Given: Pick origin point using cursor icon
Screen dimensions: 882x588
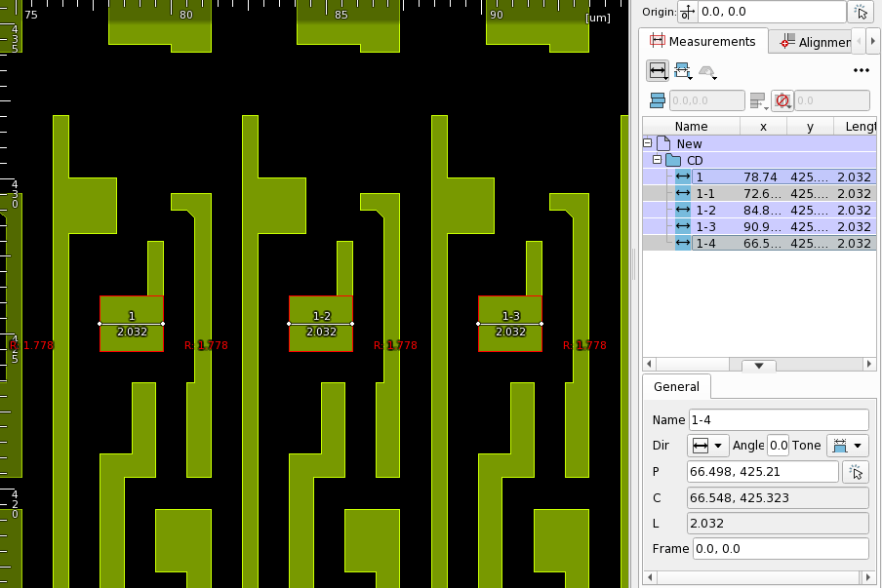Looking at the screenshot, I should (x=861, y=12).
